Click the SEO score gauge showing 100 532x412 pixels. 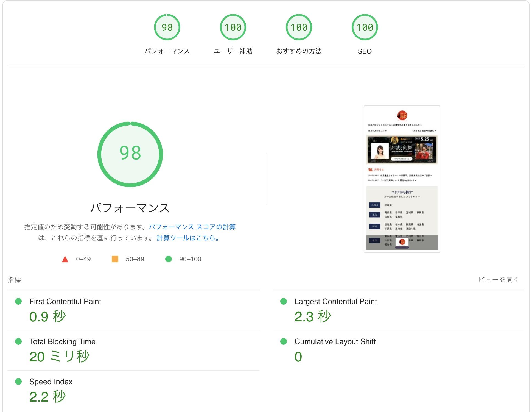click(365, 27)
